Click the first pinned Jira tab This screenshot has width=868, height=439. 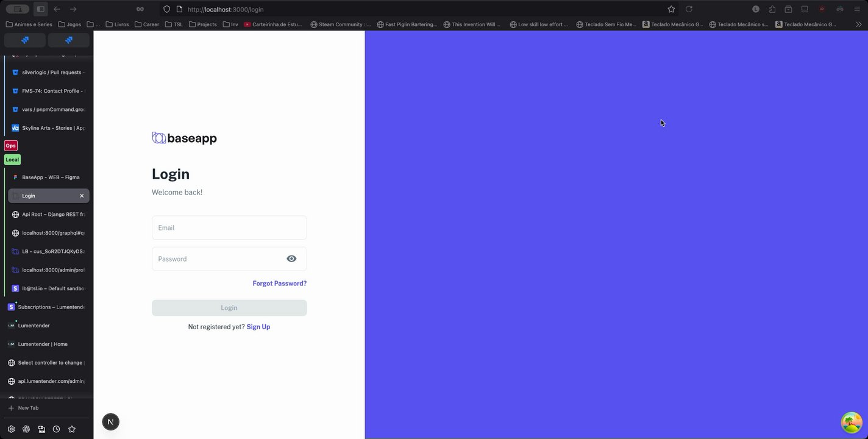[25, 40]
